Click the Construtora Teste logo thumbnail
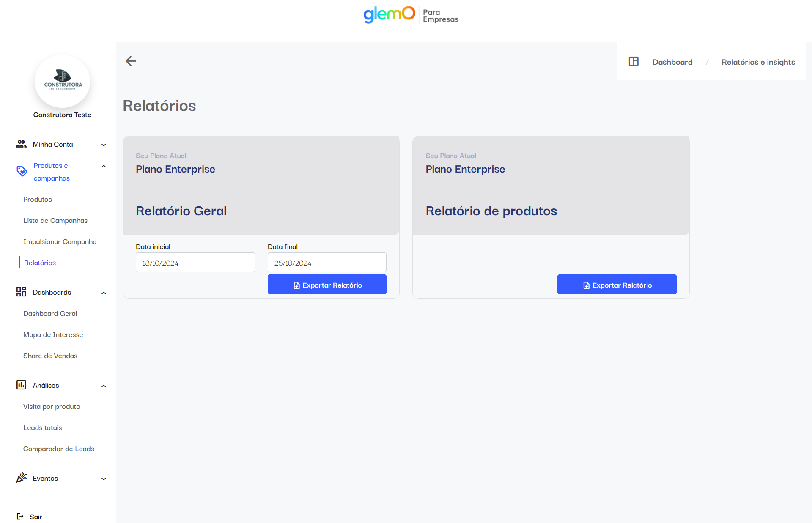 pos(63,82)
